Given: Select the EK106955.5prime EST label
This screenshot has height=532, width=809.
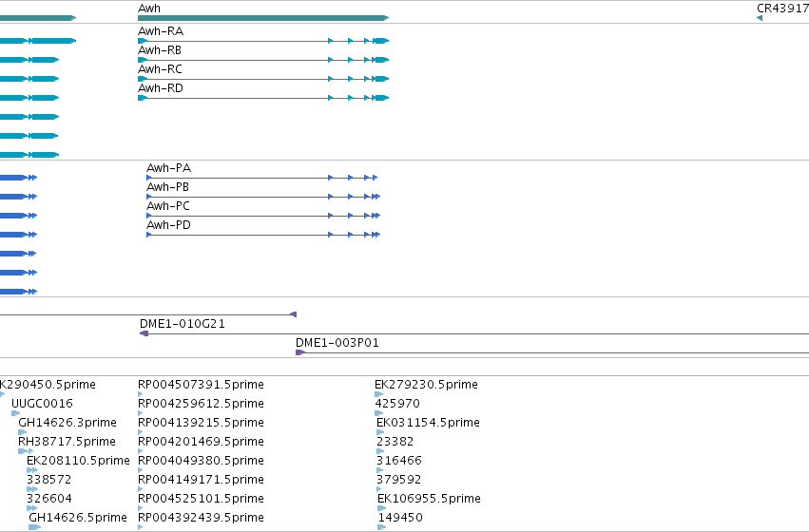Looking at the screenshot, I should coord(430,499).
